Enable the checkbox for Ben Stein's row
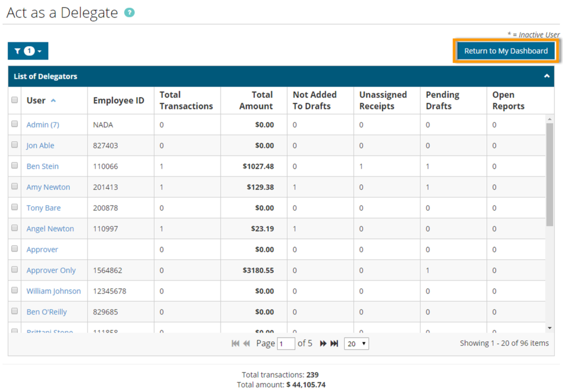This screenshot has height=392, width=563. coord(15,166)
